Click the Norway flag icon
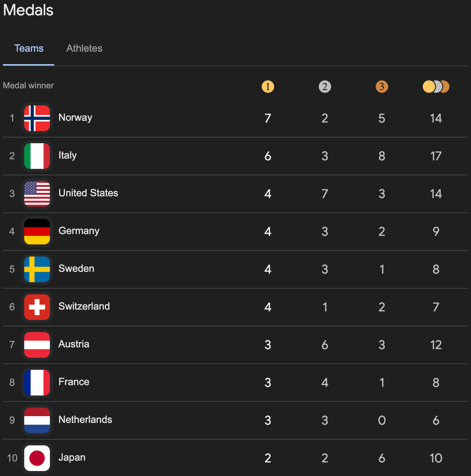 click(x=37, y=118)
